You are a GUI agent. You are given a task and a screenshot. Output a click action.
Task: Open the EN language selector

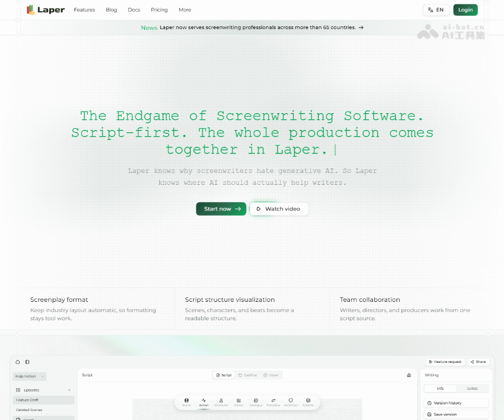[436, 10]
